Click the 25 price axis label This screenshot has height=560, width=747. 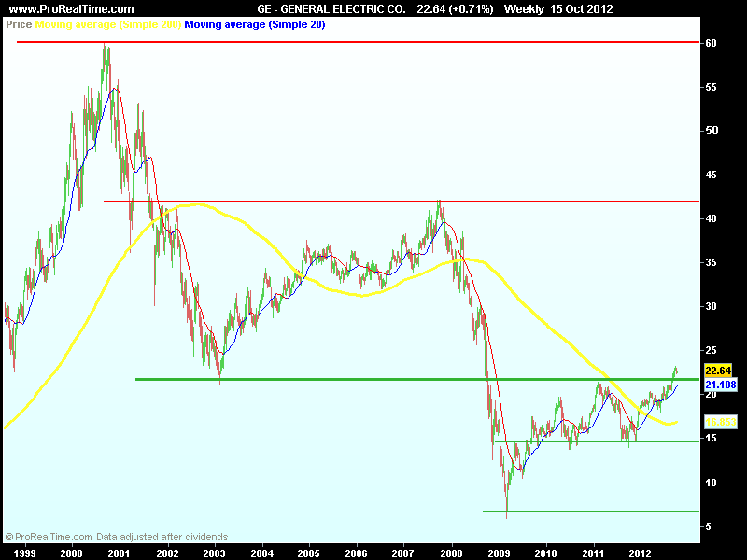(x=711, y=351)
